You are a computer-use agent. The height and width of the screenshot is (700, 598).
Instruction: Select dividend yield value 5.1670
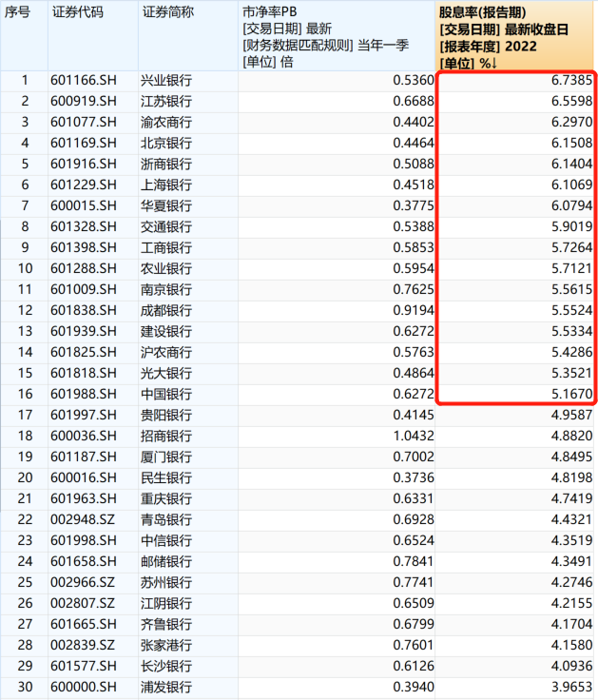pyautogui.click(x=571, y=395)
